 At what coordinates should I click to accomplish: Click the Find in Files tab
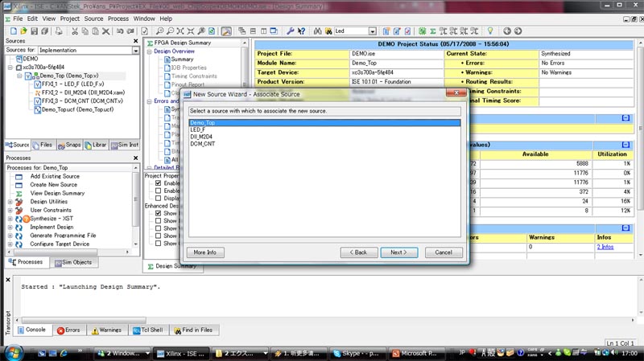(193, 330)
